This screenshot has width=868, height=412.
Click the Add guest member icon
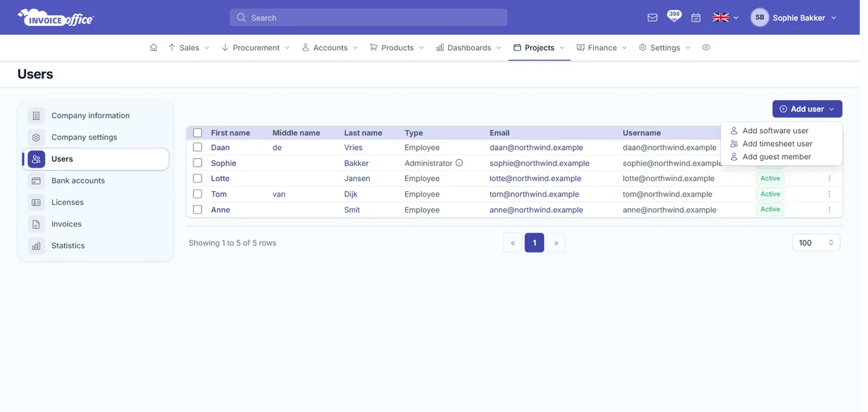734,157
